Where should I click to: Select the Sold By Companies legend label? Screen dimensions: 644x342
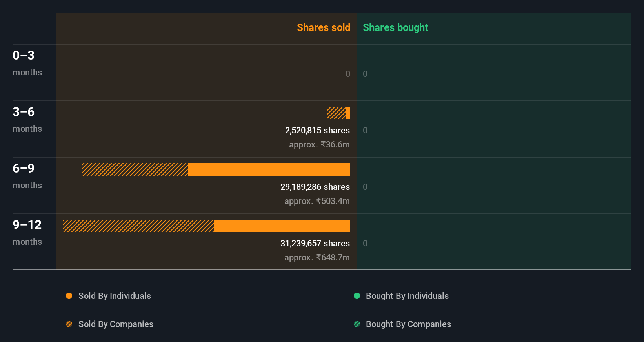[x=116, y=324]
